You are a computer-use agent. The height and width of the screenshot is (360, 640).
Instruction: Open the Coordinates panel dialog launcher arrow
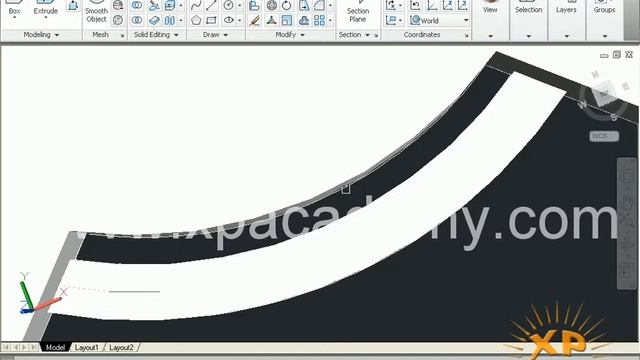click(x=466, y=36)
